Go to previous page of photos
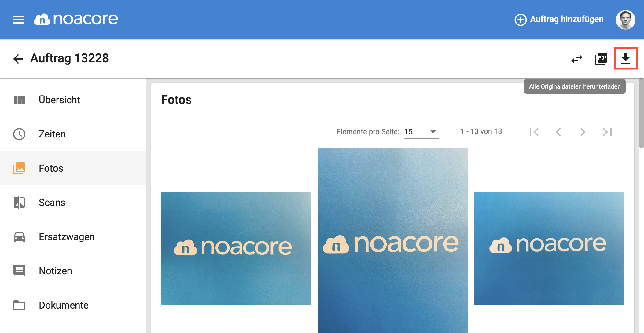Image resolution: width=644 pixels, height=333 pixels. point(558,132)
